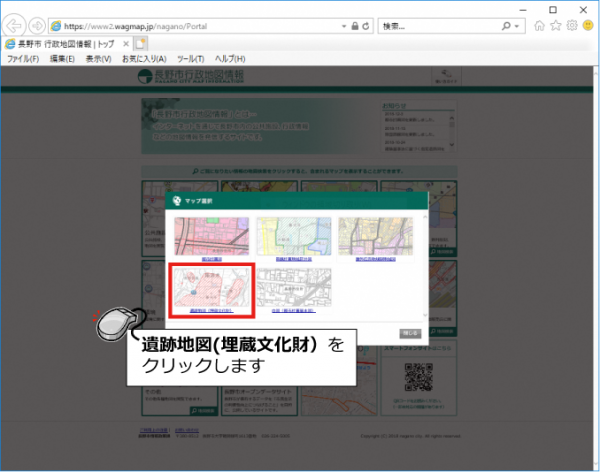Viewport: 600px width, 472px height.
Task: Switch to the 長野市 行政地図情報 tab
Action: click(x=65, y=43)
